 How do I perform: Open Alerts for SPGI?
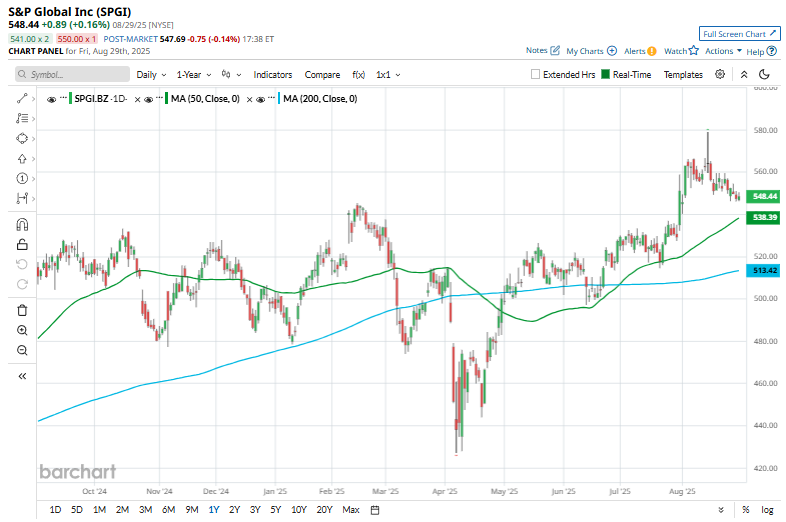click(640, 51)
